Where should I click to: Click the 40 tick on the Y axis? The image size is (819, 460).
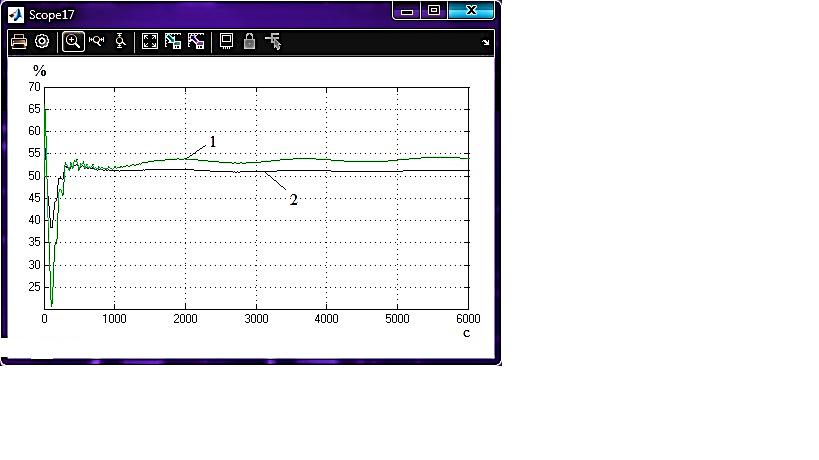click(x=34, y=220)
